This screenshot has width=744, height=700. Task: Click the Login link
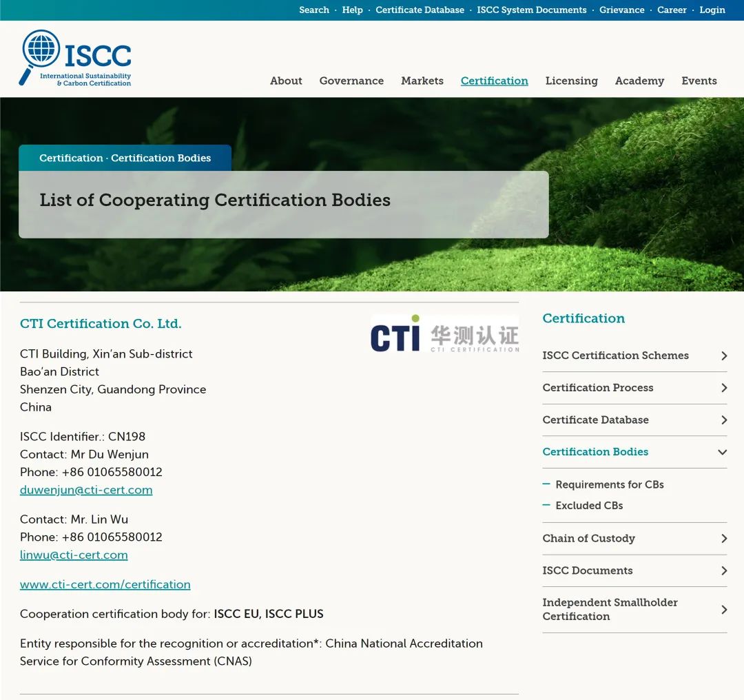click(712, 10)
